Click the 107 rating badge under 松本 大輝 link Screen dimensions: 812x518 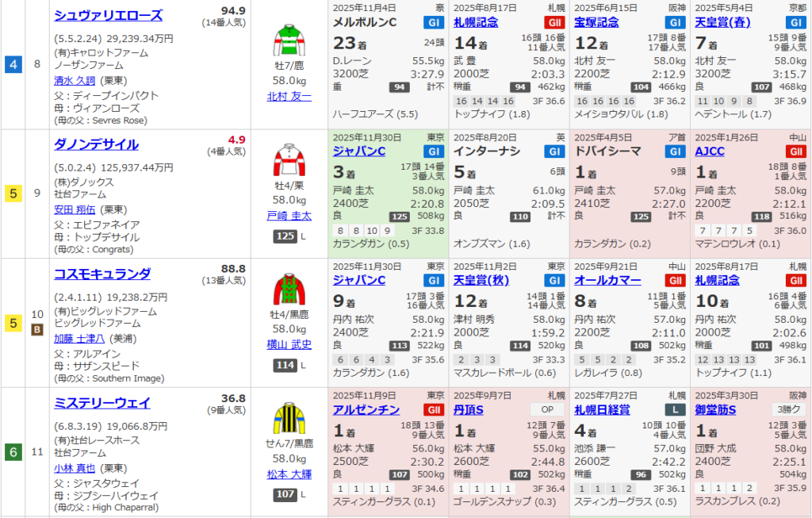tap(285, 494)
